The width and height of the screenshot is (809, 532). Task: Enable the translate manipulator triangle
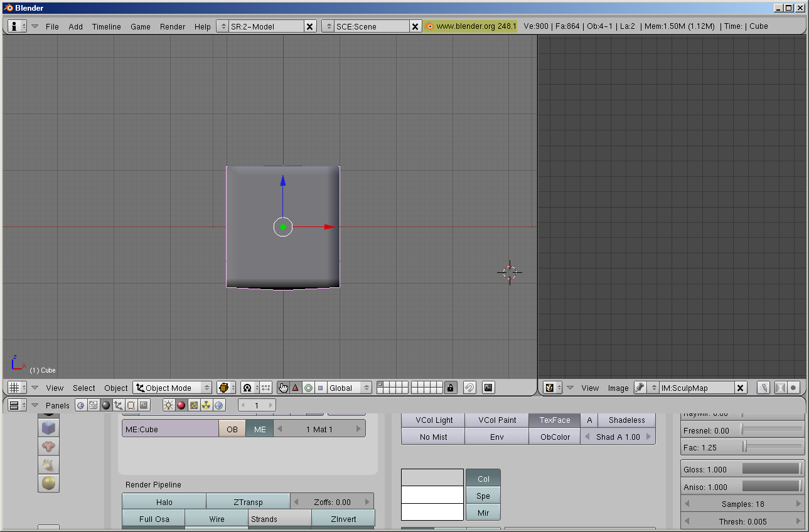(296, 388)
